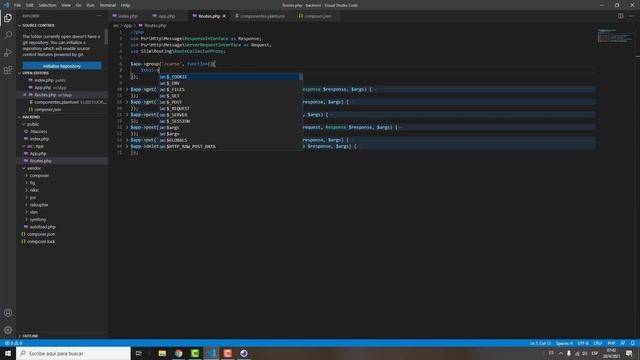Open the Terminal menu
The width and height of the screenshot is (640, 360).
tap(108, 5)
